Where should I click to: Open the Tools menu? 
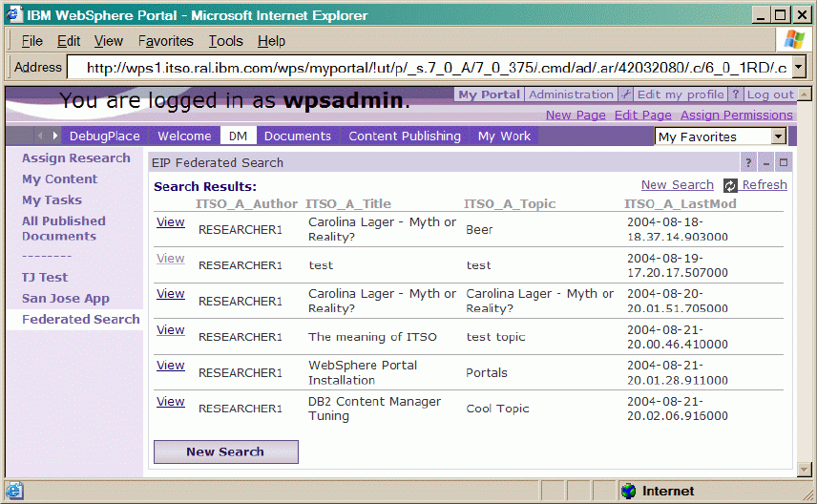tap(225, 41)
